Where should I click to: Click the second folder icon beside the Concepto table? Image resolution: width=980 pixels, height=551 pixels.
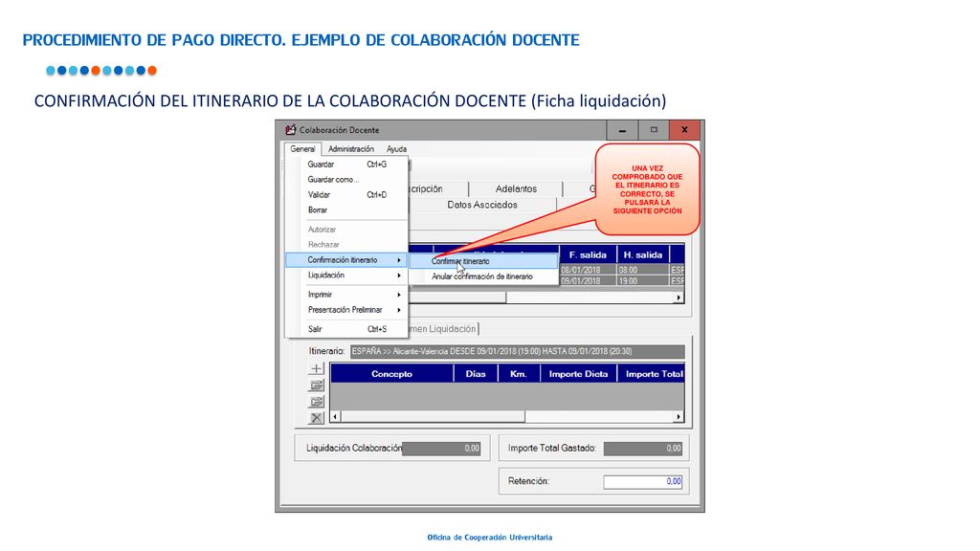pos(316,402)
